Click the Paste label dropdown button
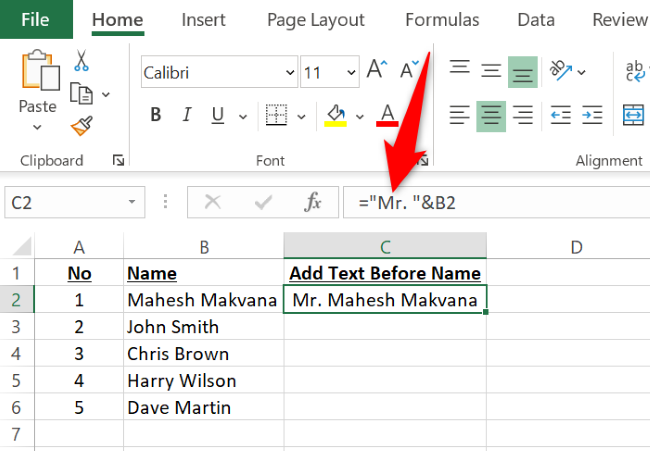 37,116
